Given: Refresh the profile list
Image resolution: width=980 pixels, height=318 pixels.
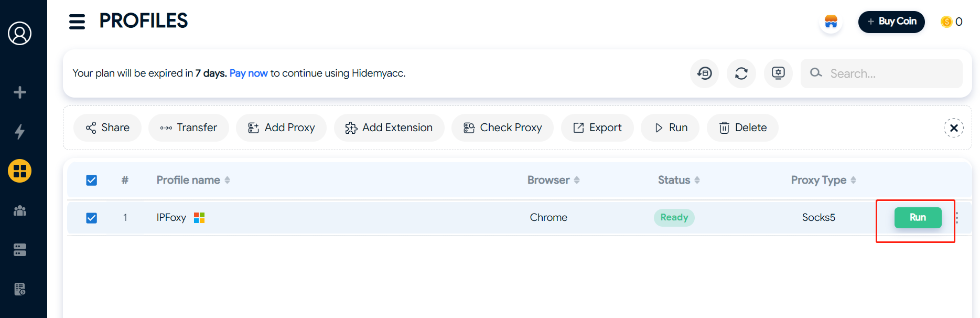Looking at the screenshot, I should pyautogui.click(x=741, y=73).
